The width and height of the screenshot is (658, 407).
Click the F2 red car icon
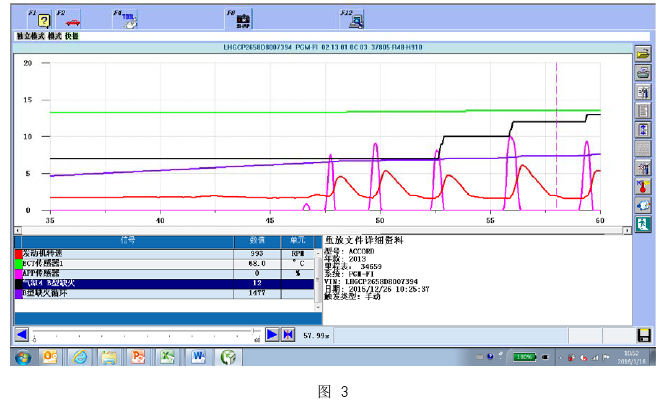73,18
